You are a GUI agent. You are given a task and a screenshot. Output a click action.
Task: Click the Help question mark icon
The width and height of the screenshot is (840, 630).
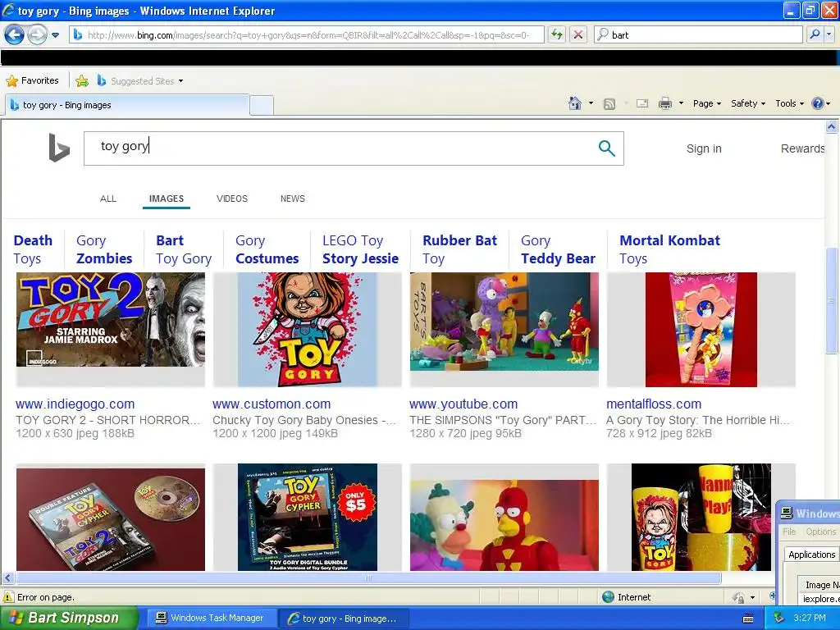click(x=818, y=103)
